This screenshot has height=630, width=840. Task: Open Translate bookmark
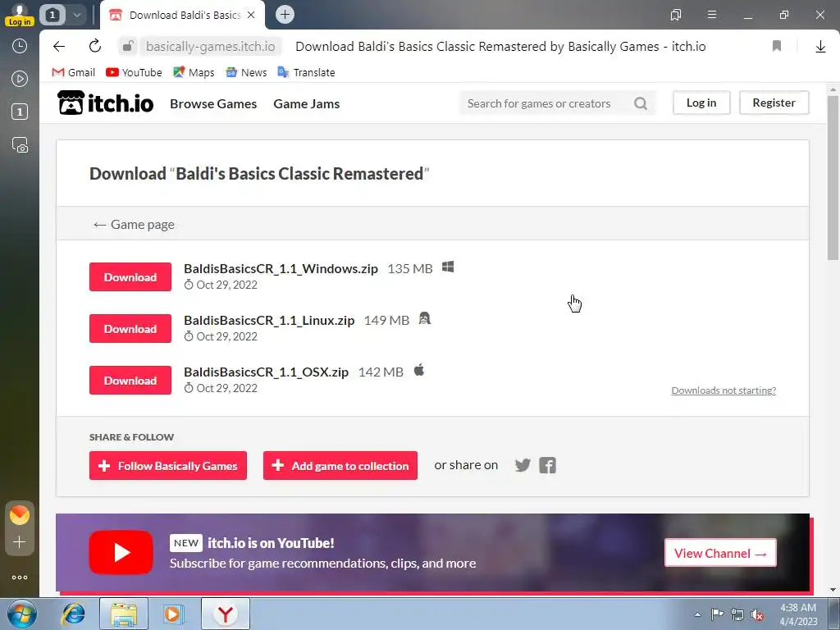(307, 72)
